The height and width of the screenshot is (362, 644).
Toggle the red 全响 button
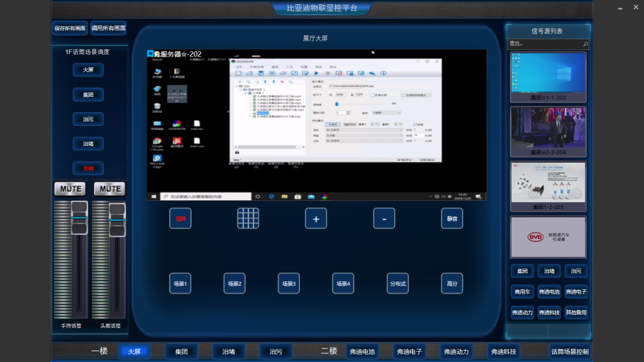pyautogui.click(x=88, y=168)
